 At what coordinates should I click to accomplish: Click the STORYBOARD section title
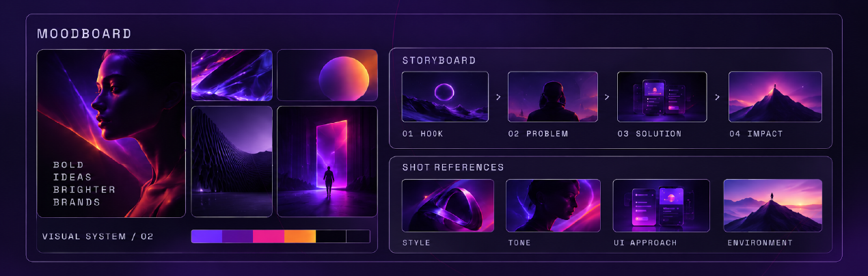coord(439,60)
